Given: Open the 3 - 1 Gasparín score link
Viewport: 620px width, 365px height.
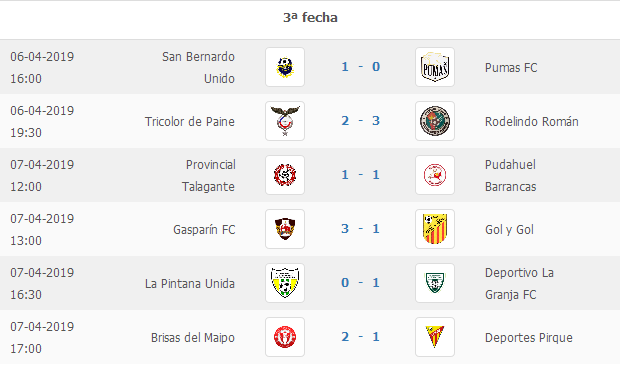Looking at the screenshot, I should (361, 229).
